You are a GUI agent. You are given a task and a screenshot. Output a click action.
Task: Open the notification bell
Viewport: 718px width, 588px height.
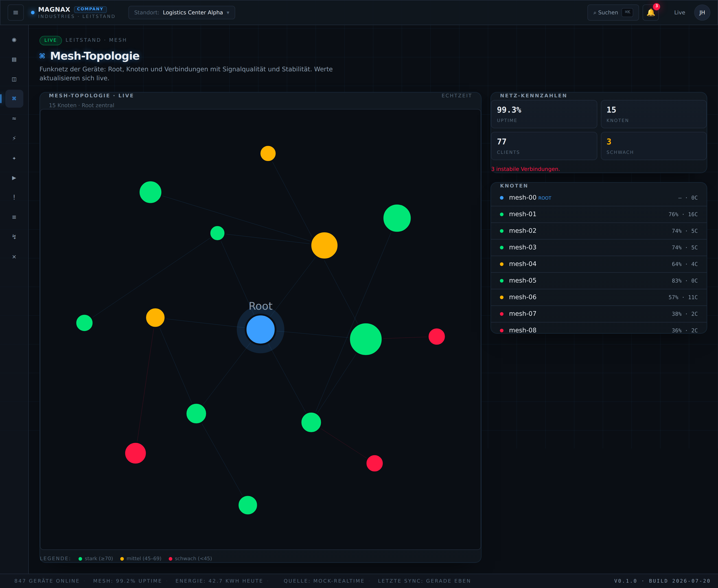coord(650,13)
